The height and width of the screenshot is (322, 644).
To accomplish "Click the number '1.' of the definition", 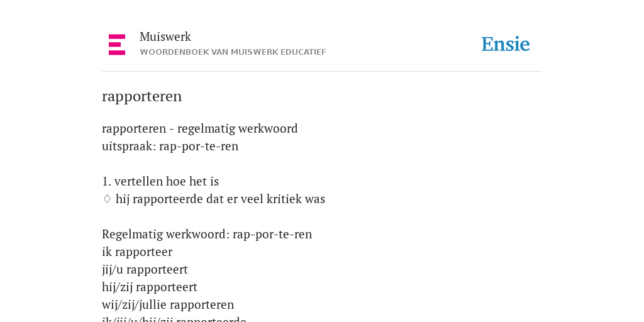I will [x=106, y=182].
